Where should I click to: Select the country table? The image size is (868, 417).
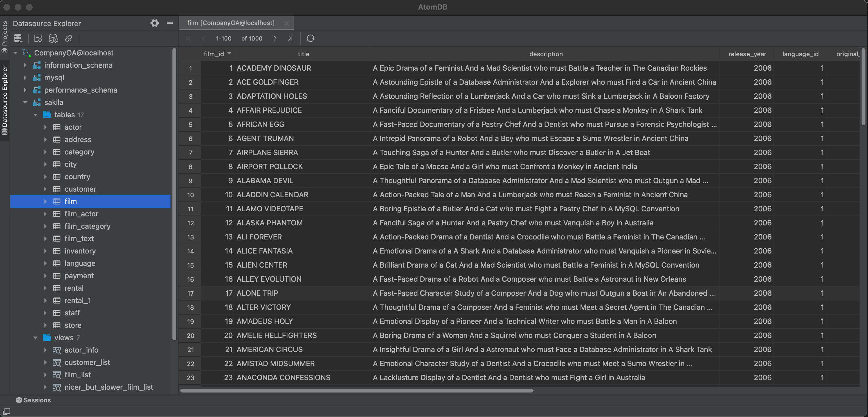pyautogui.click(x=77, y=177)
